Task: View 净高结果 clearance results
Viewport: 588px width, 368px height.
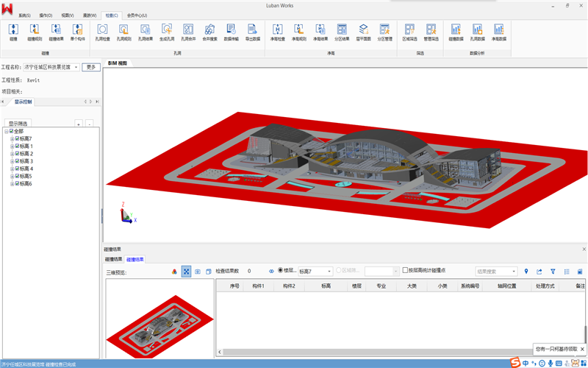Action: pyautogui.click(x=320, y=32)
